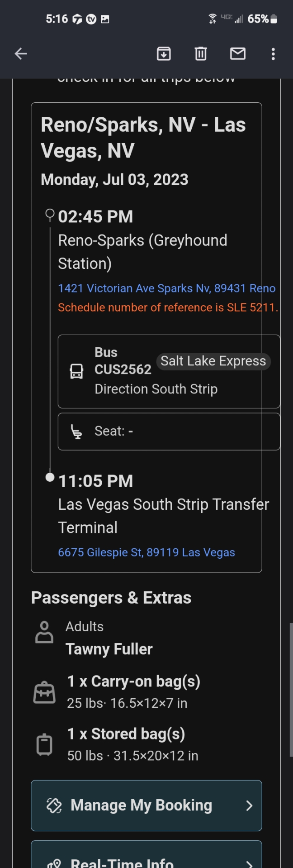Tap the seat icon
293x868 pixels.
[76, 432]
